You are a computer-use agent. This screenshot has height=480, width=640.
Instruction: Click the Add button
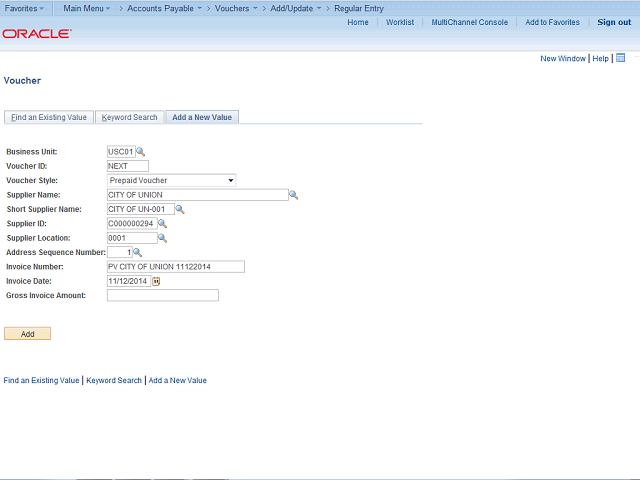tap(27, 334)
